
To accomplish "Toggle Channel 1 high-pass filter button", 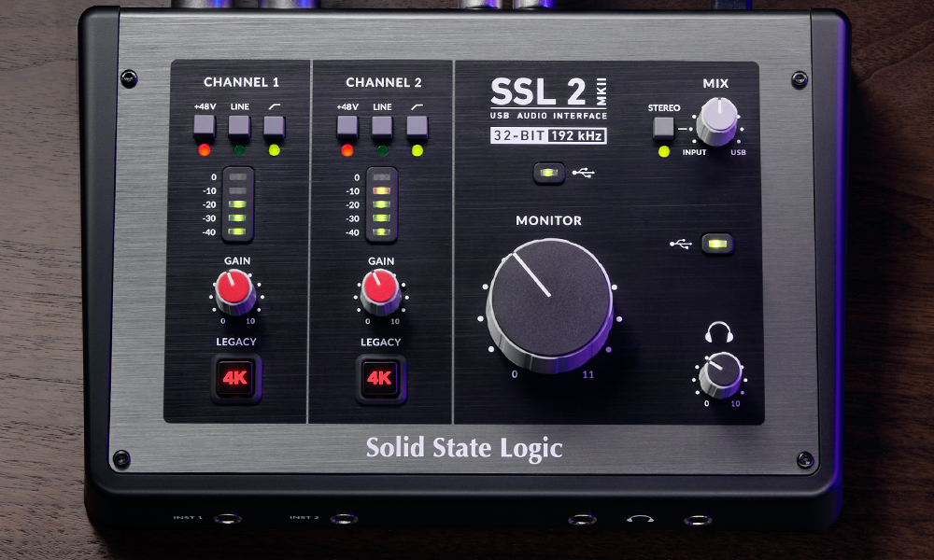I will point(274,126).
